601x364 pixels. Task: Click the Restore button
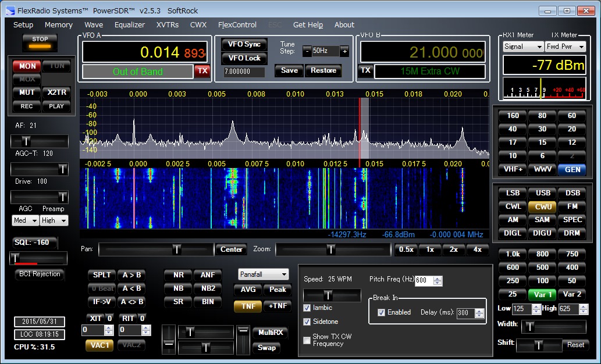[323, 70]
